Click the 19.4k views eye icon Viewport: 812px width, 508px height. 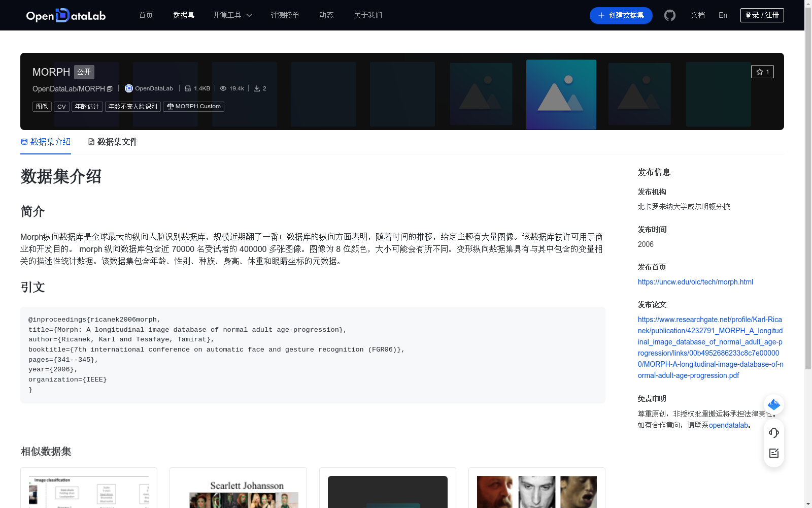pyautogui.click(x=223, y=88)
